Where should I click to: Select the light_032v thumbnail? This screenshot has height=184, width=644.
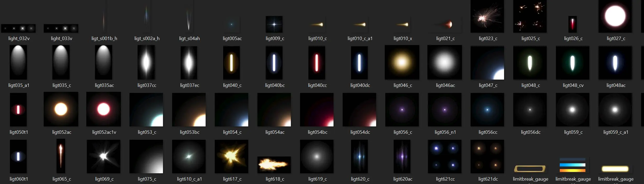[18, 28]
